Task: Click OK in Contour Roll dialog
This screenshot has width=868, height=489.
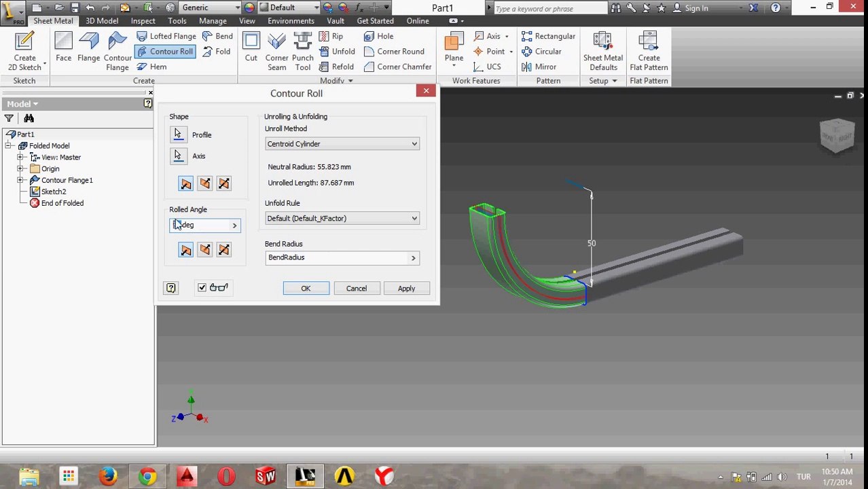Action: [306, 289]
